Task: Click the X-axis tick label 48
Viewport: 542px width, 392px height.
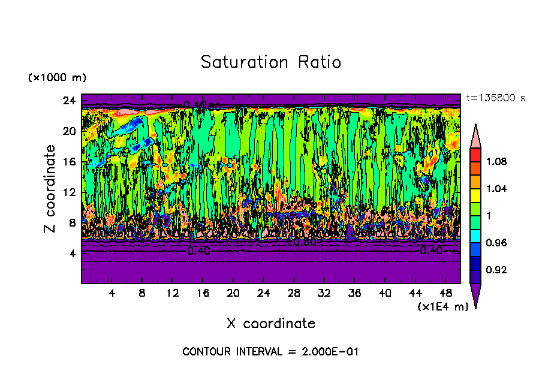Action: coord(445,293)
